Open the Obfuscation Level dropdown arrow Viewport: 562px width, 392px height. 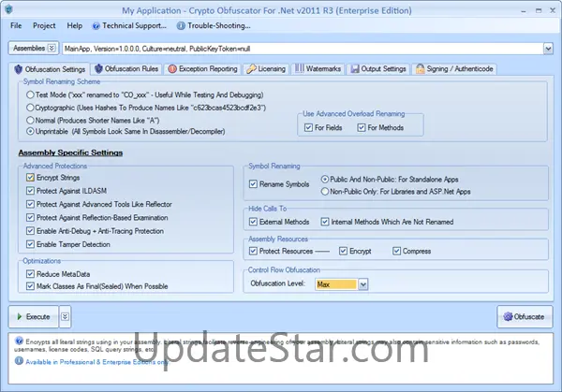(363, 284)
